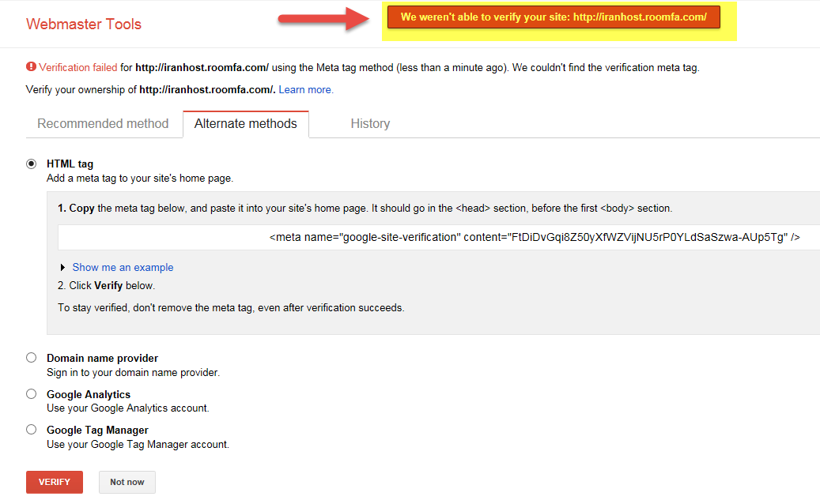Open the Show me an example link
820x504 pixels.
coord(123,268)
